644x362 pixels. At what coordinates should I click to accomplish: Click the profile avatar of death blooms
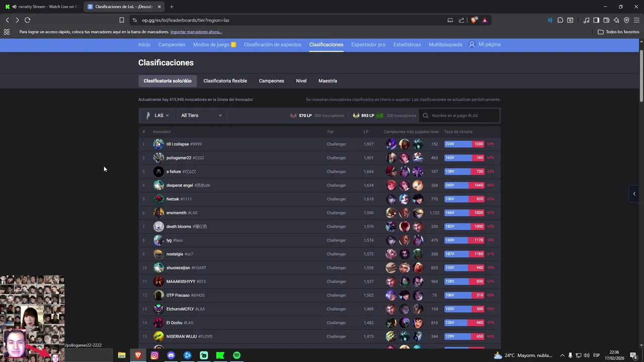[x=158, y=226]
